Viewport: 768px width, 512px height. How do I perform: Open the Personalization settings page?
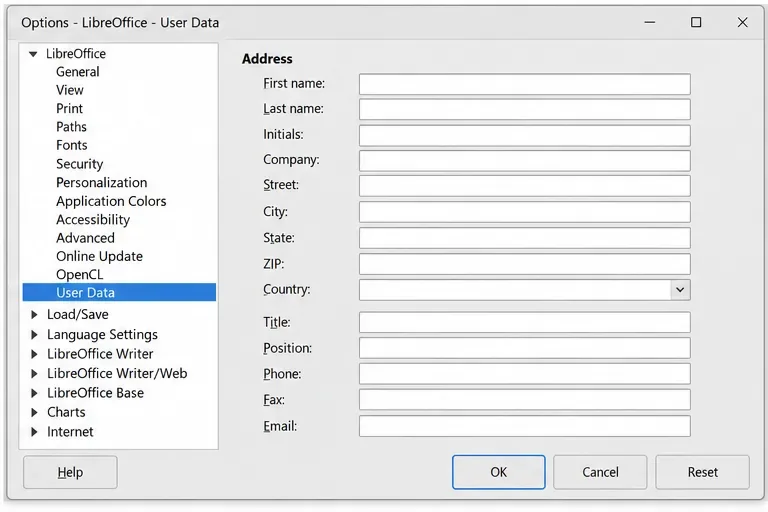pos(101,183)
